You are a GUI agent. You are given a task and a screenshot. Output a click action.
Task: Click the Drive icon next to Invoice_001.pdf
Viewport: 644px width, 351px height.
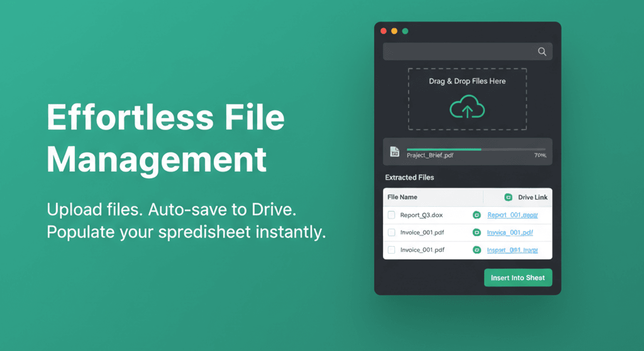point(476,232)
